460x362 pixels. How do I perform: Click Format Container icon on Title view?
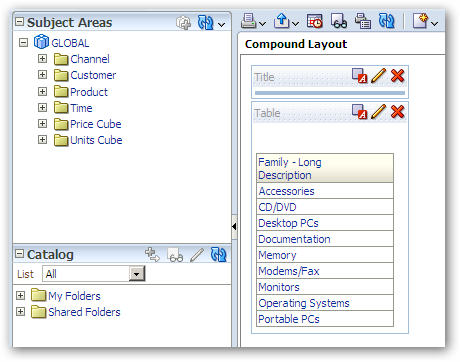point(360,76)
